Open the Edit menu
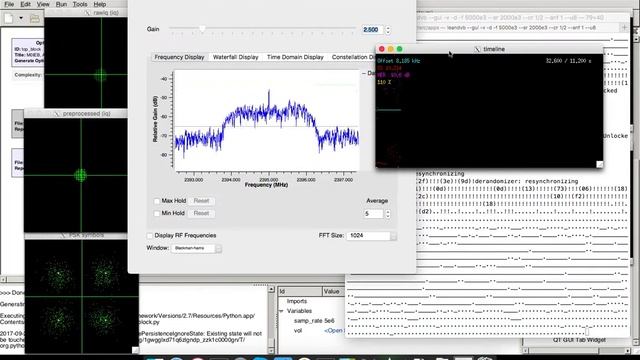 [25, 4]
